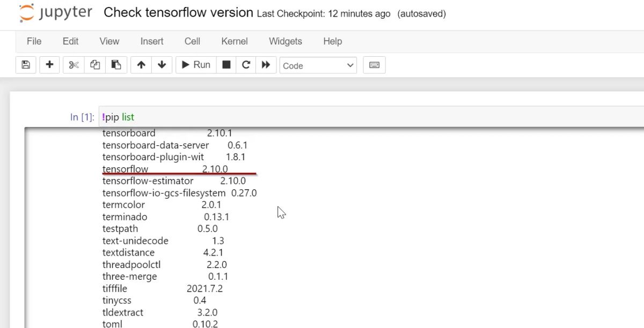
Task: Click the 'three-merge' package row
Action: pos(165,277)
